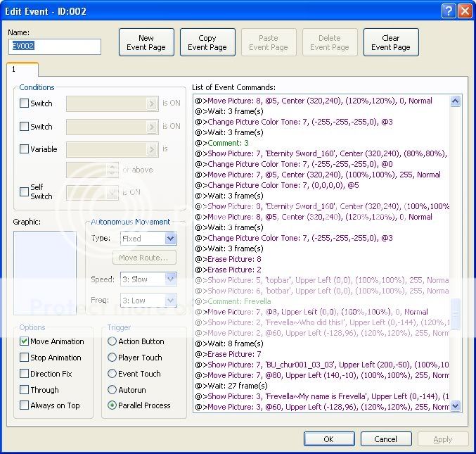The image size is (476, 454).
Task: Expand the Speed dropdown
Action: (x=169, y=279)
